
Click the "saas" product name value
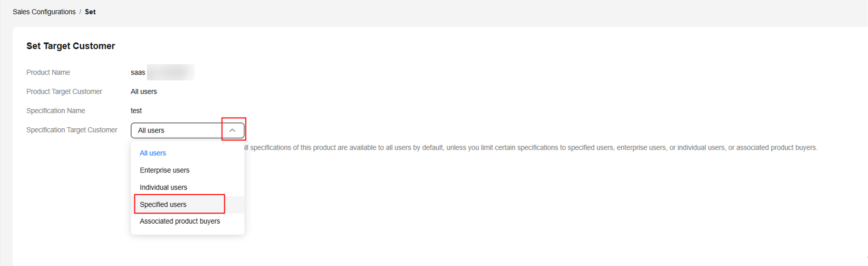point(138,72)
